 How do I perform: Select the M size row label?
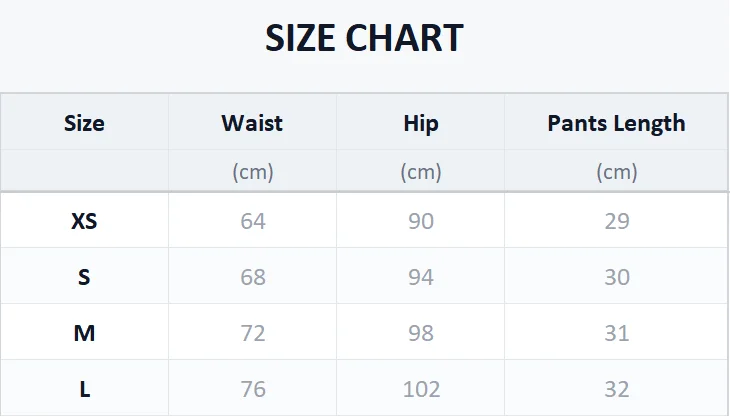click(84, 333)
